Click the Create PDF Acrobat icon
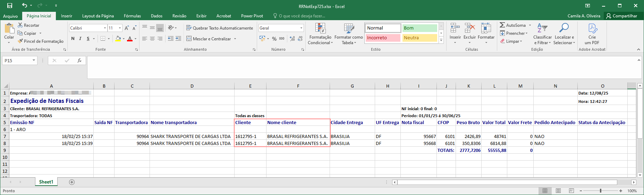 point(592,29)
